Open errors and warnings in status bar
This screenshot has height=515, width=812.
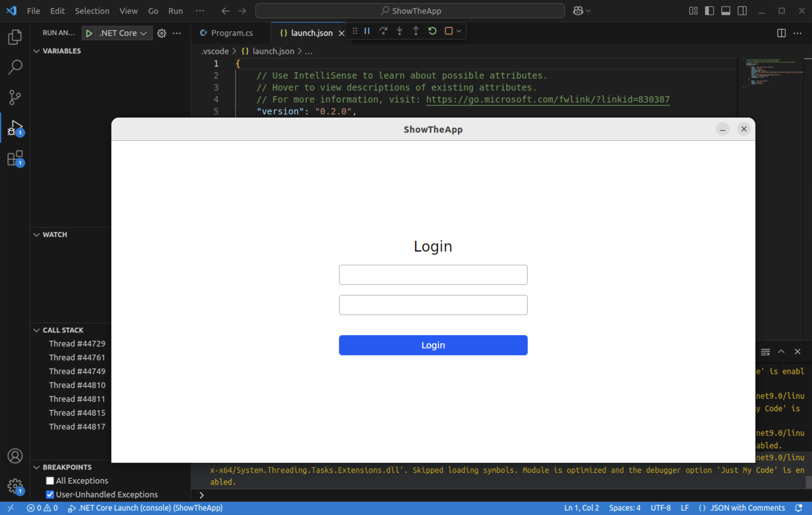pos(42,507)
